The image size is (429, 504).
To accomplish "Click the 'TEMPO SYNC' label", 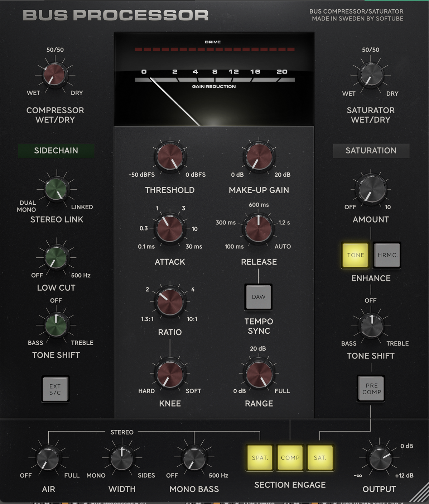I will click(x=259, y=326).
